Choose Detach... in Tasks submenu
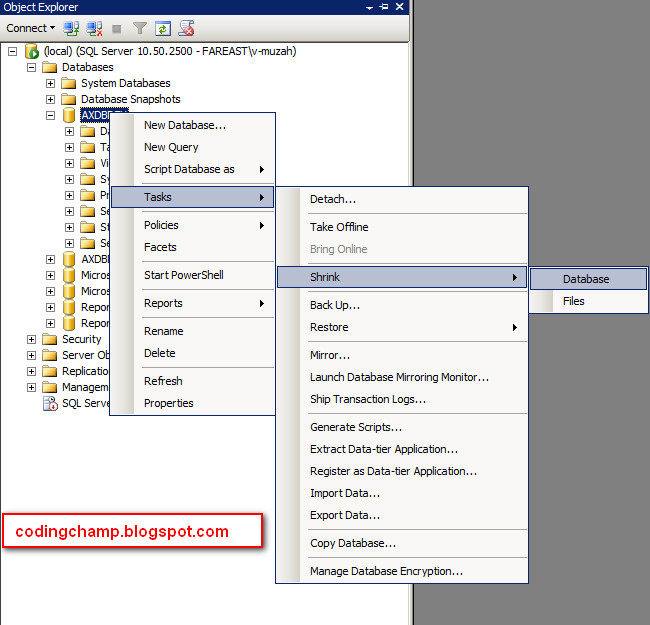 pyautogui.click(x=402, y=199)
